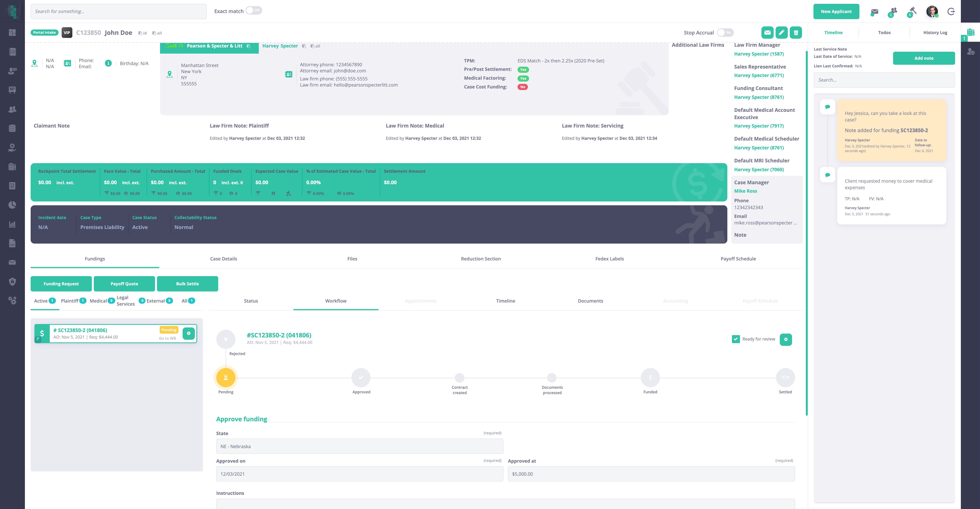Click the Search for something input field
The height and width of the screenshot is (509, 980).
pyautogui.click(x=118, y=11)
